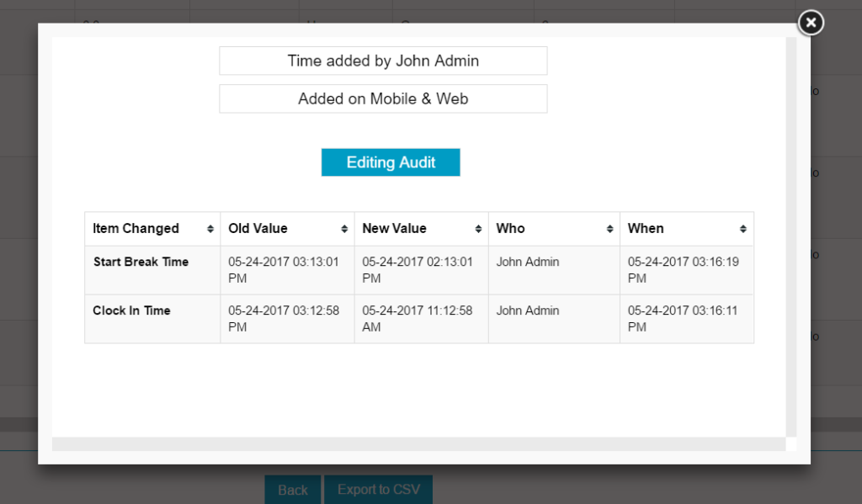Click the 03:16:19 PM When cell
The height and width of the screenshot is (504, 862).
tap(683, 269)
